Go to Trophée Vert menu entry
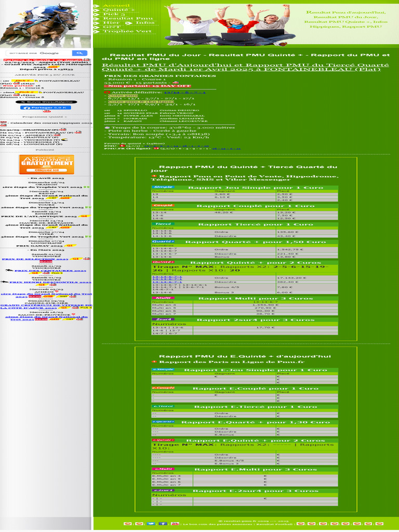Screen dimensions: 399x532 pyautogui.click(x=127, y=31)
